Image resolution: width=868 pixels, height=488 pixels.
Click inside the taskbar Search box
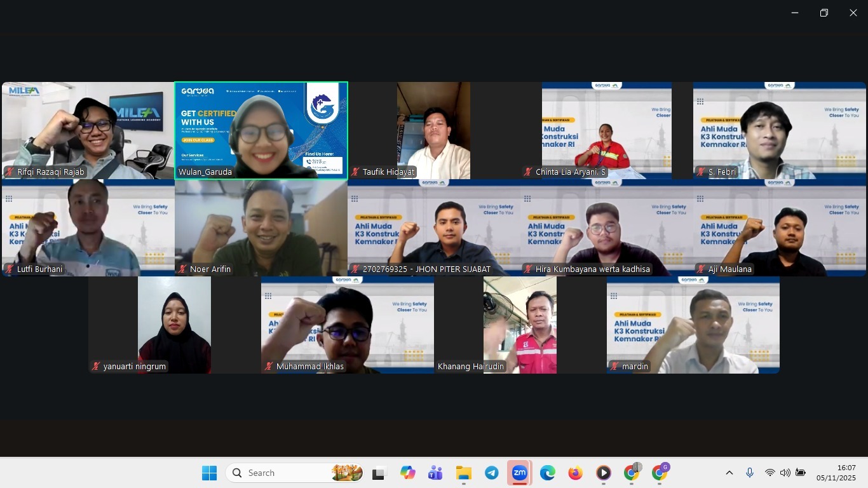pos(286,473)
